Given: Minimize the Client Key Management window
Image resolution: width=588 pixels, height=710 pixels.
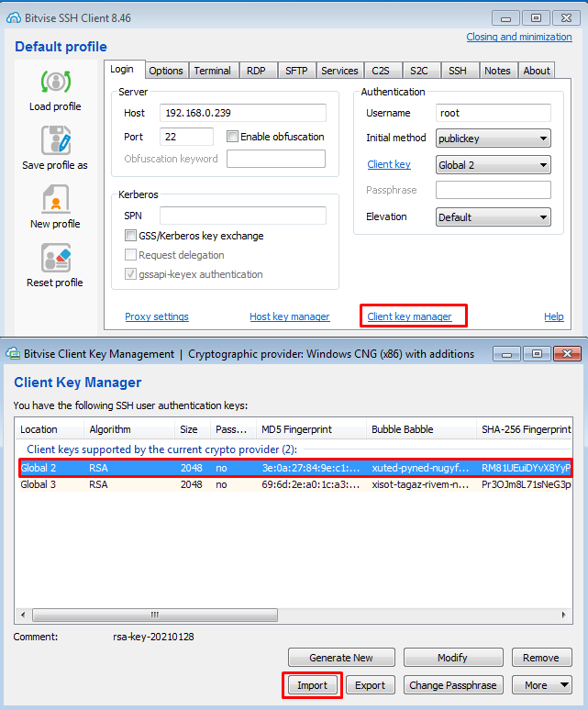Looking at the screenshot, I should pyautogui.click(x=507, y=354).
